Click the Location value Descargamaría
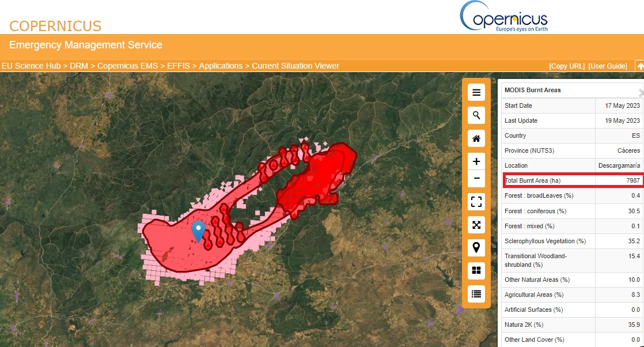 click(619, 165)
